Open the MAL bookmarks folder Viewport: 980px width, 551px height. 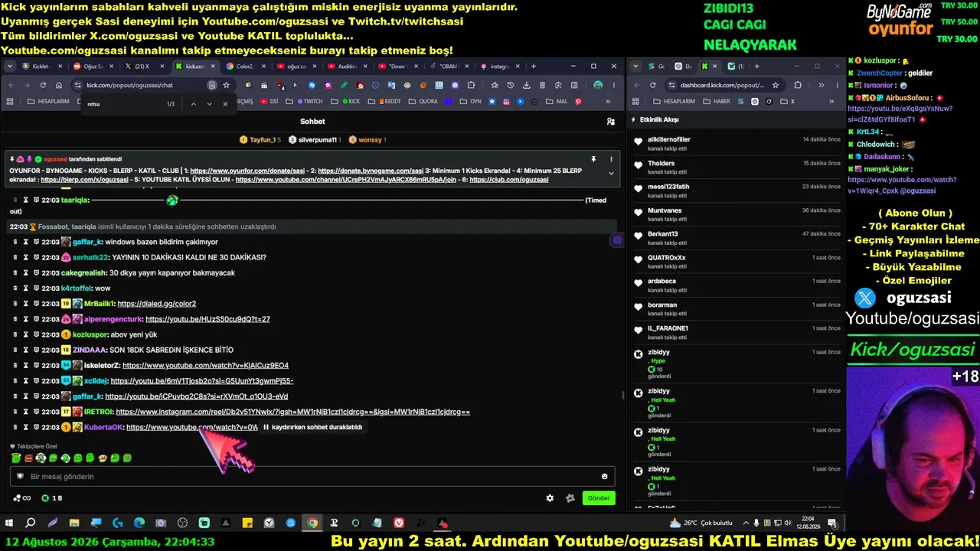[x=557, y=101]
